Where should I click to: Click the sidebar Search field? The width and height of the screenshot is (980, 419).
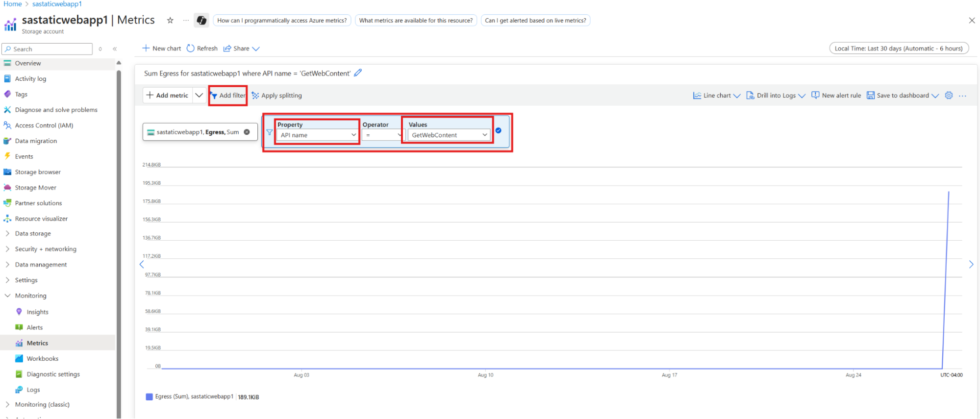[47, 49]
